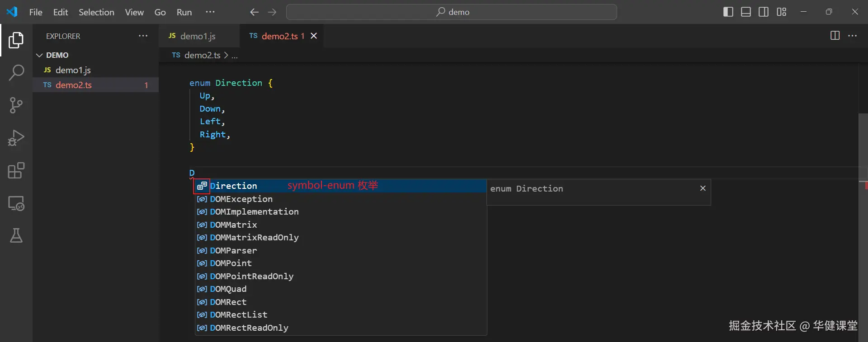Viewport: 868px width, 342px height.
Task: Open Explorer views and more actions menu
Action: click(x=143, y=36)
